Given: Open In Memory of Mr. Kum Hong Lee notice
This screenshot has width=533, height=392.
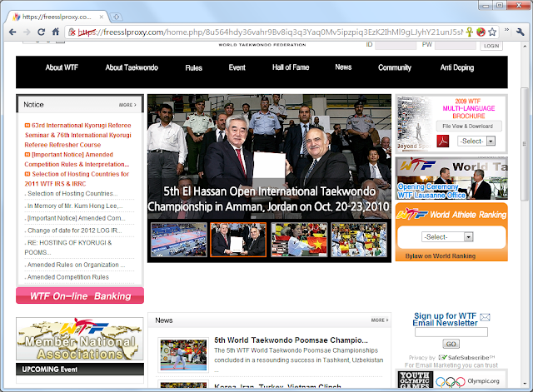Looking at the screenshot, I should (75, 206).
